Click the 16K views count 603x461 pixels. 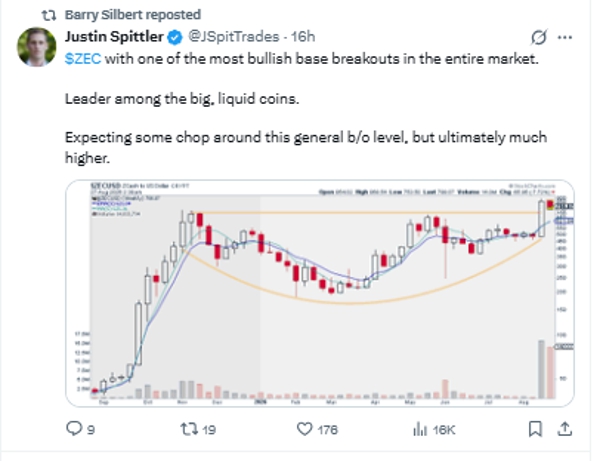coord(444,429)
